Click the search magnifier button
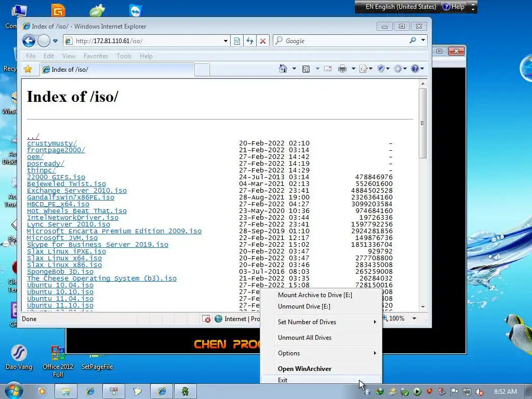This screenshot has width=532, height=399. pyautogui.click(x=413, y=41)
